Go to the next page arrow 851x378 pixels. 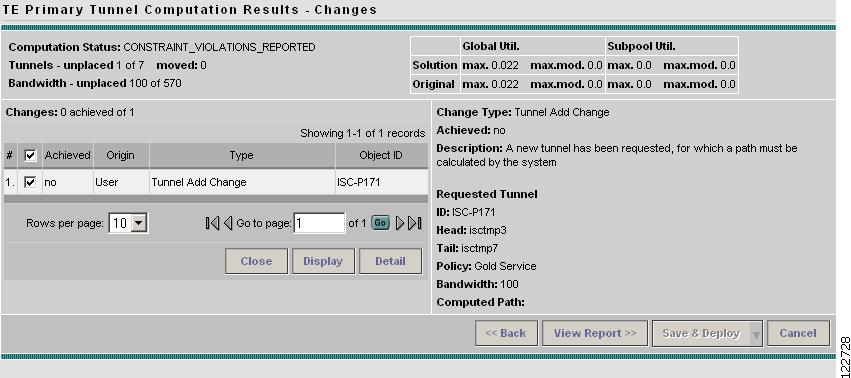400,223
